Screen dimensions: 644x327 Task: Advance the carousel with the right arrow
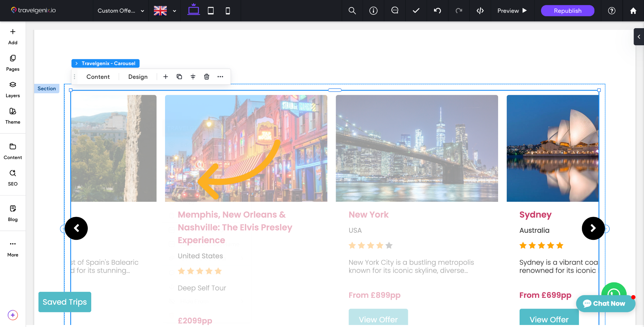tap(593, 228)
